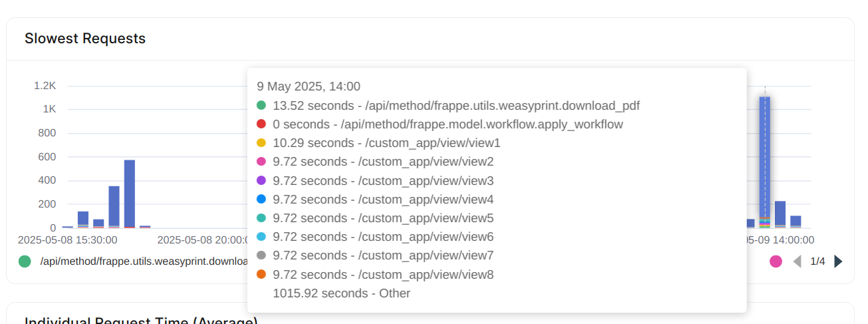The image size is (868, 324).
Task: Toggle the green weasyprint legend dot
Action: pyautogui.click(x=25, y=261)
